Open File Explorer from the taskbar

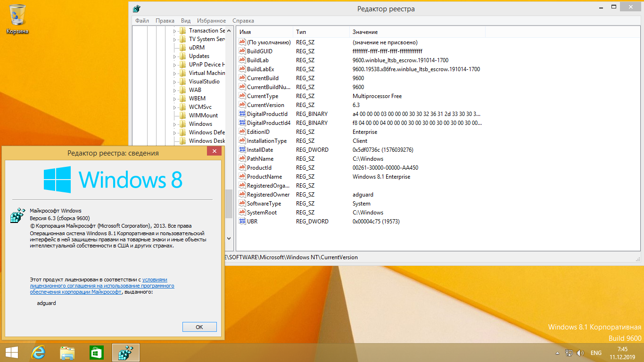point(67,353)
